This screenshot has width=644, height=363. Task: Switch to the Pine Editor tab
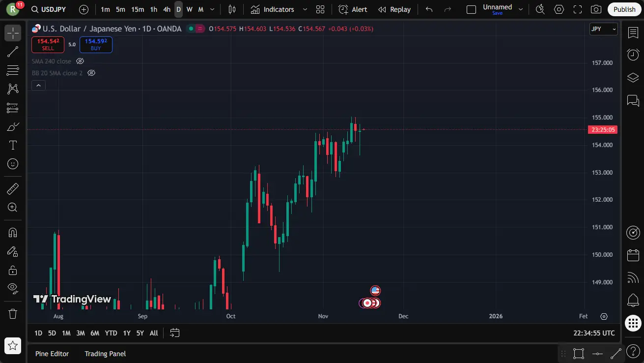click(52, 354)
